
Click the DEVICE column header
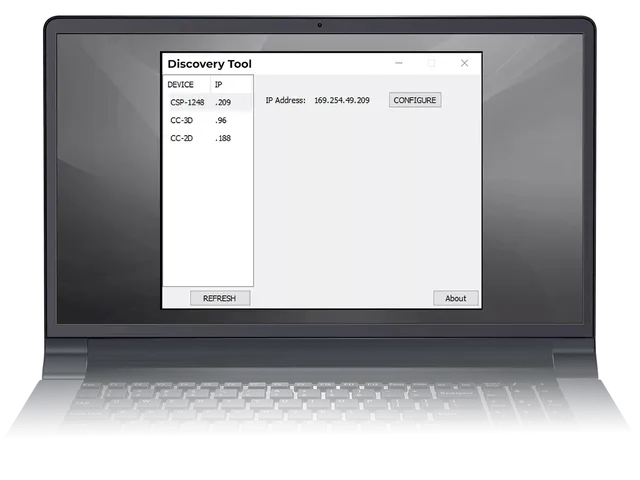187,84
